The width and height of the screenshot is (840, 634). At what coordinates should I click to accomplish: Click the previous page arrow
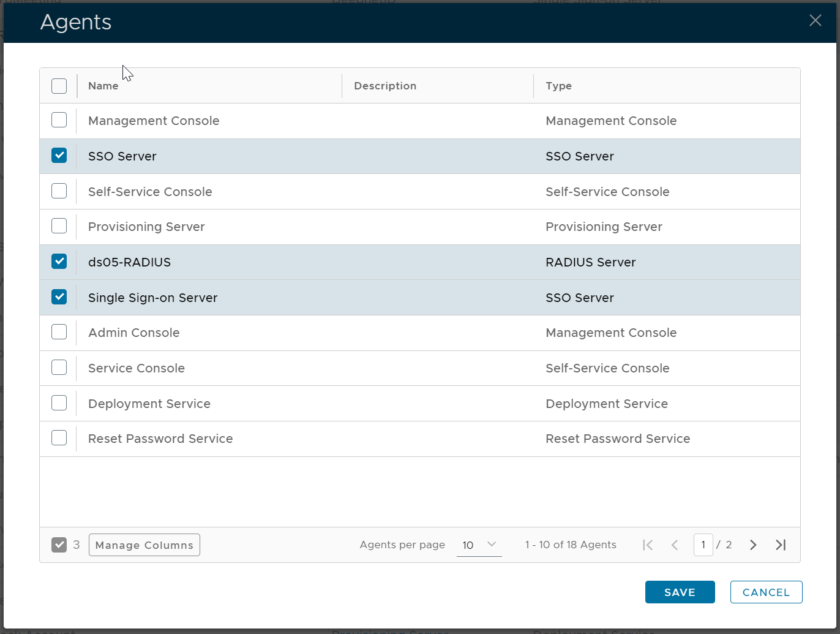(x=675, y=545)
